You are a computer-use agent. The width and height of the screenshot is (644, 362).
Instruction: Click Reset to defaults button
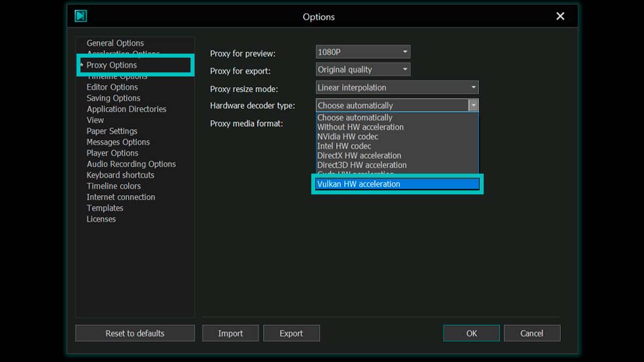tap(135, 333)
